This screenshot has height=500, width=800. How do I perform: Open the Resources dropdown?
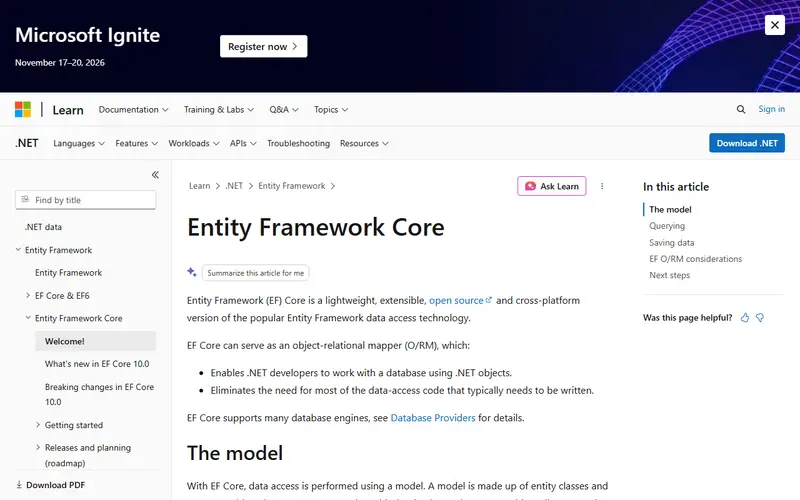click(x=364, y=143)
